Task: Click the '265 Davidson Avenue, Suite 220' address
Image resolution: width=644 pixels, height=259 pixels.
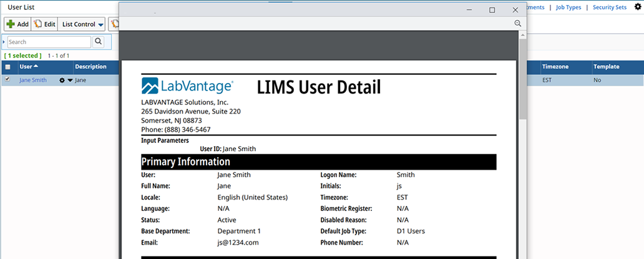Action: click(191, 111)
